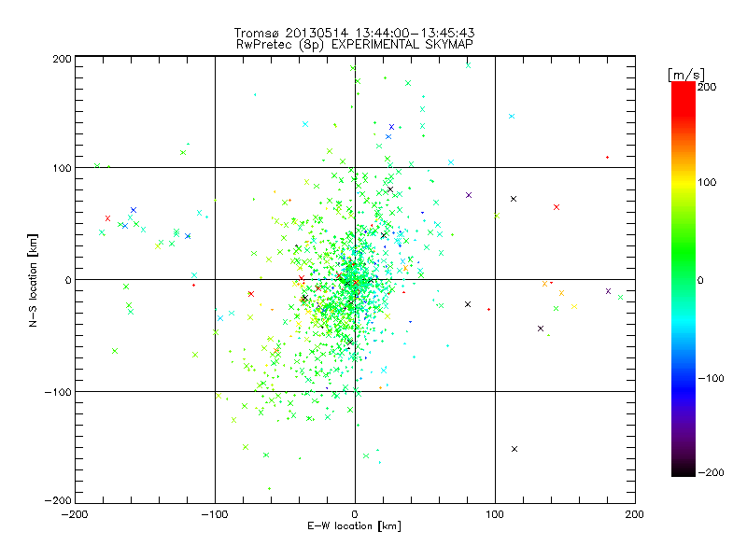Click the colorbar '200' top label

(x=707, y=87)
